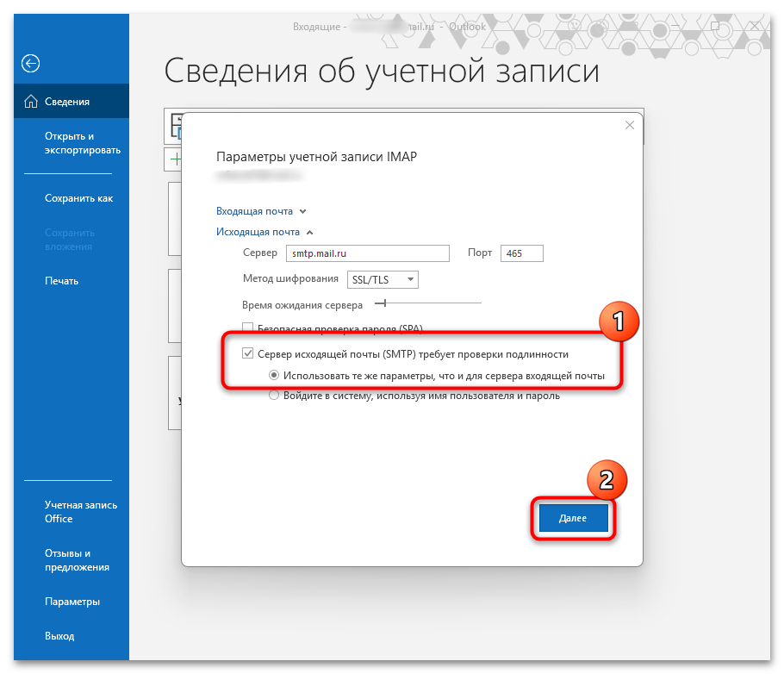The image size is (784, 674).
Task: Click the Далее button
Action: (573, 518)
